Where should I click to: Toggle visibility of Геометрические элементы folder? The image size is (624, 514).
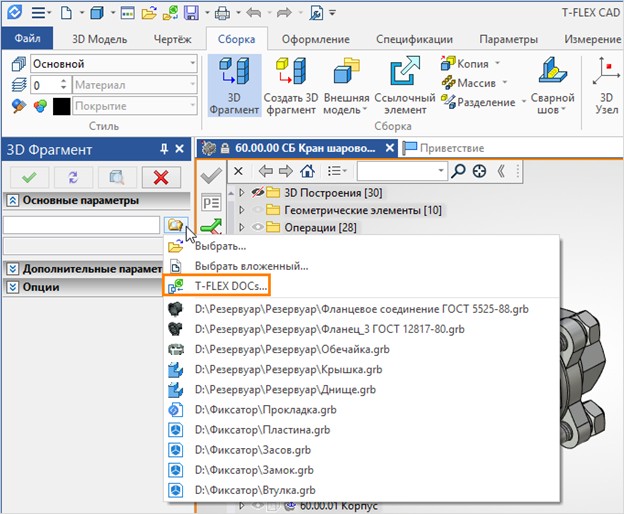257,210
